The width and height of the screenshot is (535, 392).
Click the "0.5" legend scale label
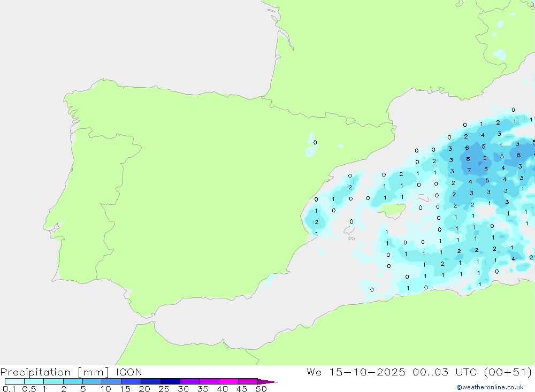pos(29,389)
